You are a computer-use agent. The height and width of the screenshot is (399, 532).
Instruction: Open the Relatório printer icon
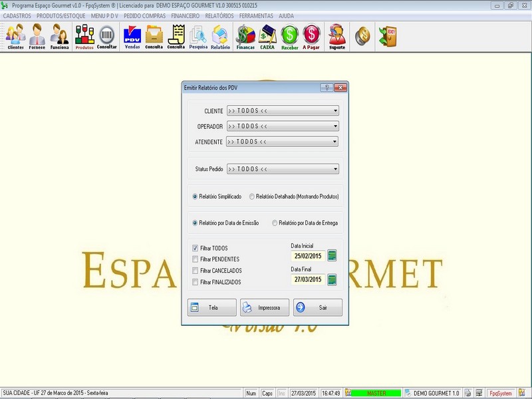tap(220, 37)
